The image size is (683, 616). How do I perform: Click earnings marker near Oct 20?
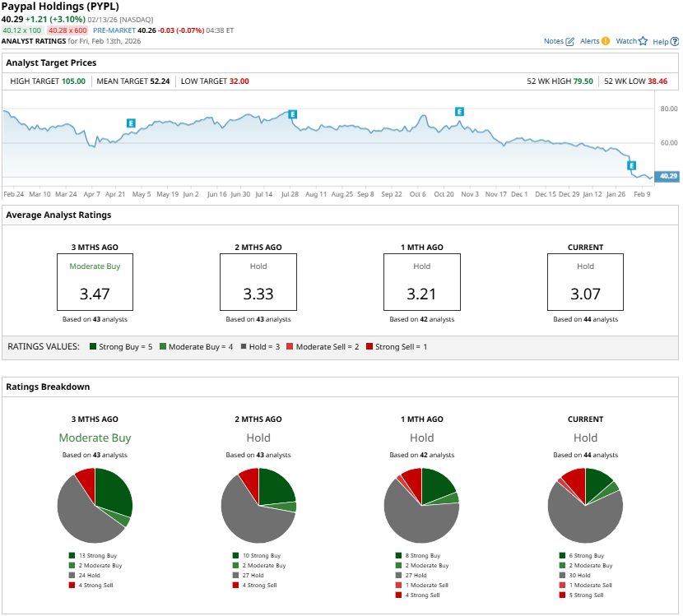pyautogui.click(x=459, y=111)
